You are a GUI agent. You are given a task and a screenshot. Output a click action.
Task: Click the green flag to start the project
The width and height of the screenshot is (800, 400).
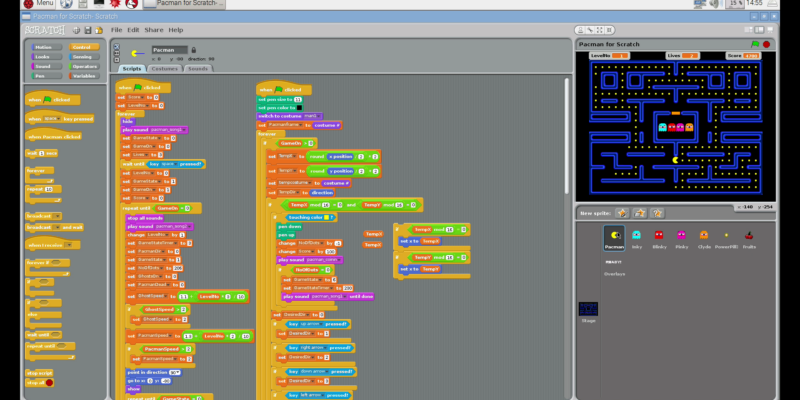tap(755, 44)
